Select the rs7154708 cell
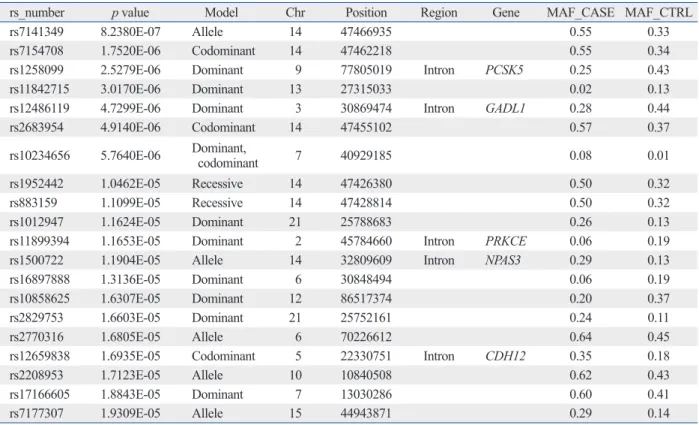 [37, 51]
